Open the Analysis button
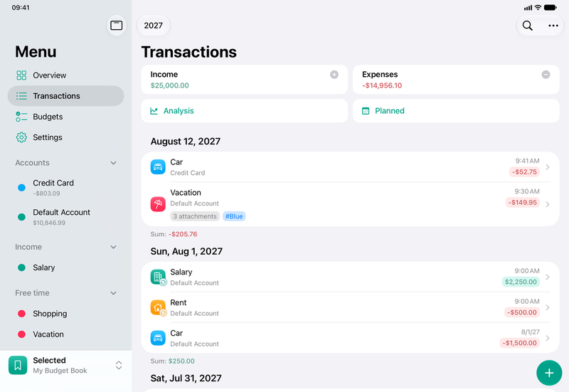This screenshot has height=392, width=569. pyautogui.click(x=244, y=111)
